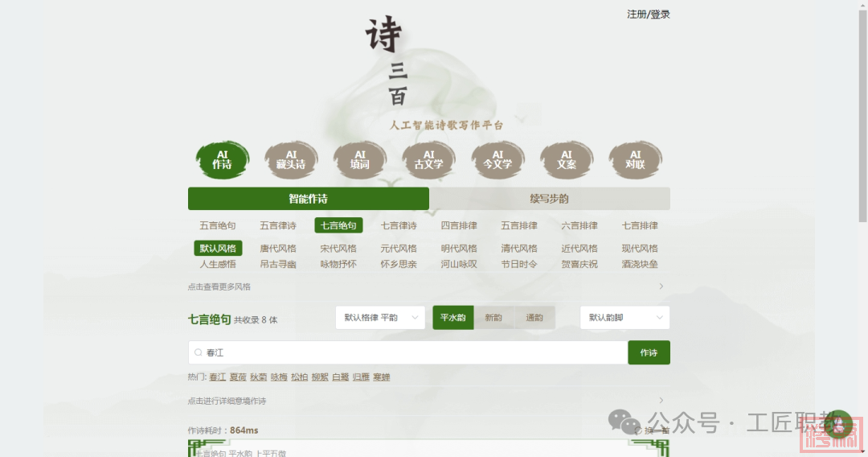
Task: Click the 点击查看更多风格 text
Action: 219,287
